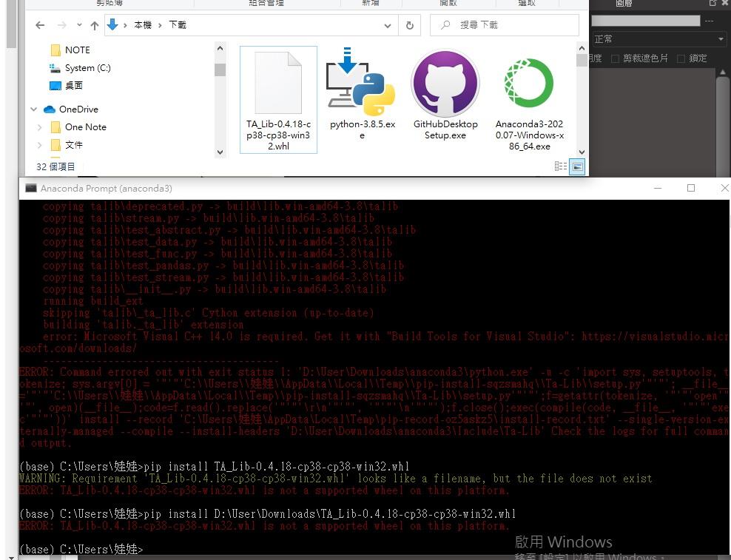
Task: Click the final command prompt line
Action: [x=81, y=550]
